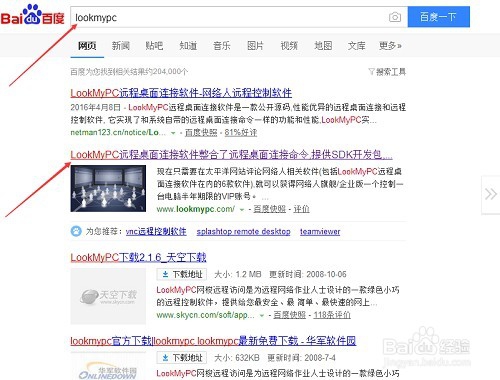Open 百度快照 for lookmypc.com result
This screenshot has height=380, width=500.
[270, 209]
